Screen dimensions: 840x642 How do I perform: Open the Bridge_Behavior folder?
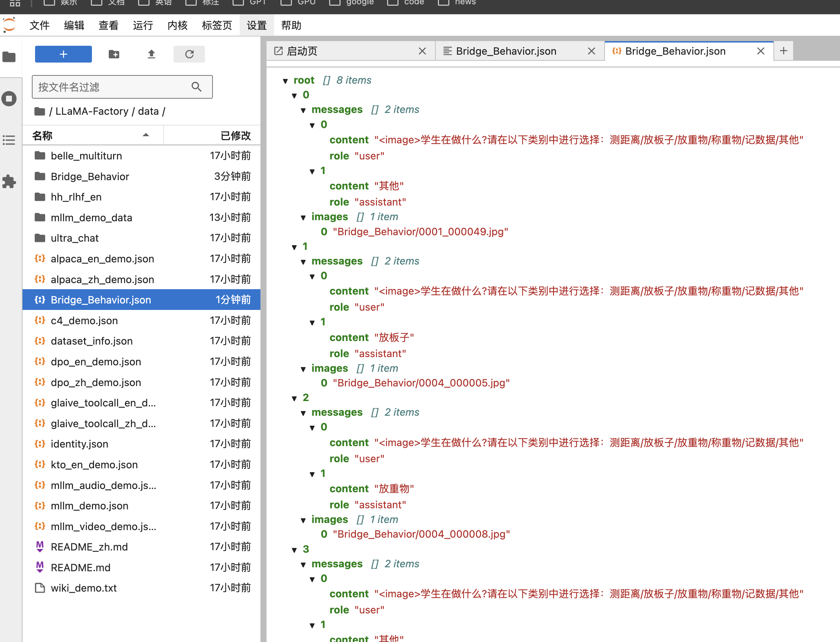(90, 177)
